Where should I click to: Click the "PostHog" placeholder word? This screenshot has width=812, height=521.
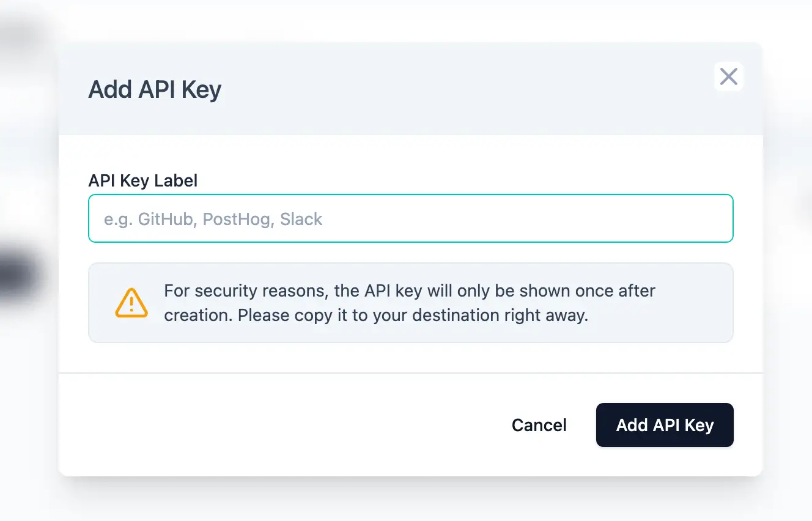pyautogui.click(x=237, y=219)
